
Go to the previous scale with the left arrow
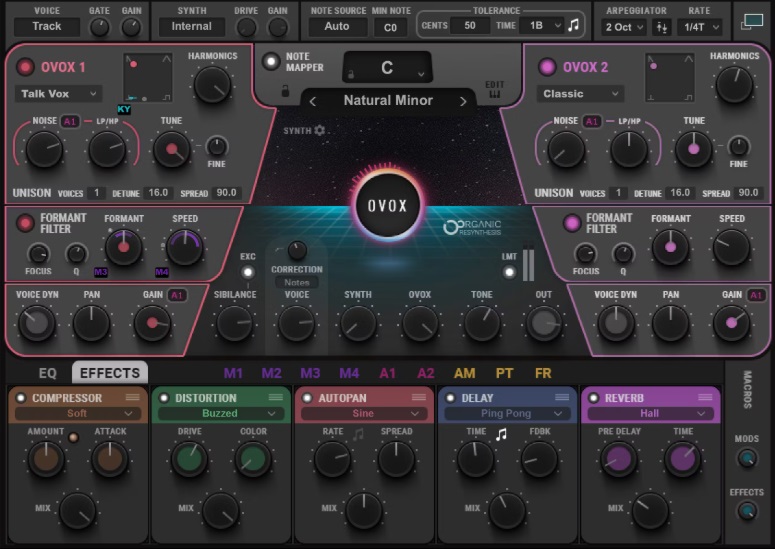pos(313,102)
